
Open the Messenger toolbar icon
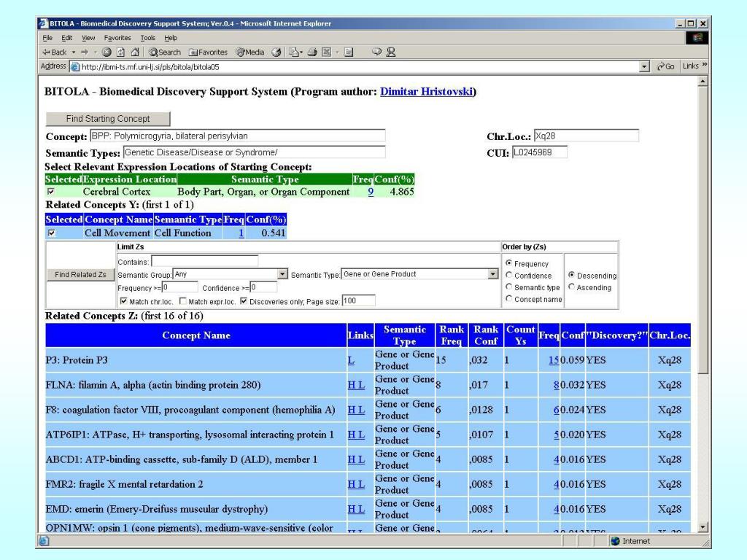coord(391,52)
